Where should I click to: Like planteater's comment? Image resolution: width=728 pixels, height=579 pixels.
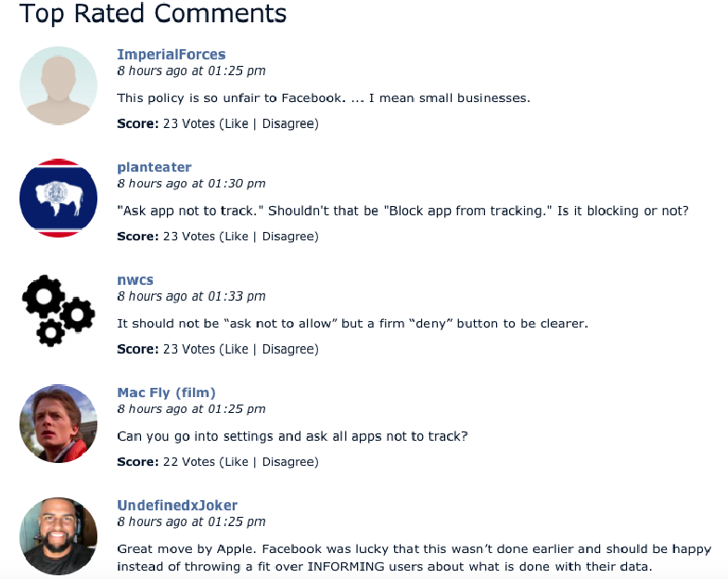236,237
